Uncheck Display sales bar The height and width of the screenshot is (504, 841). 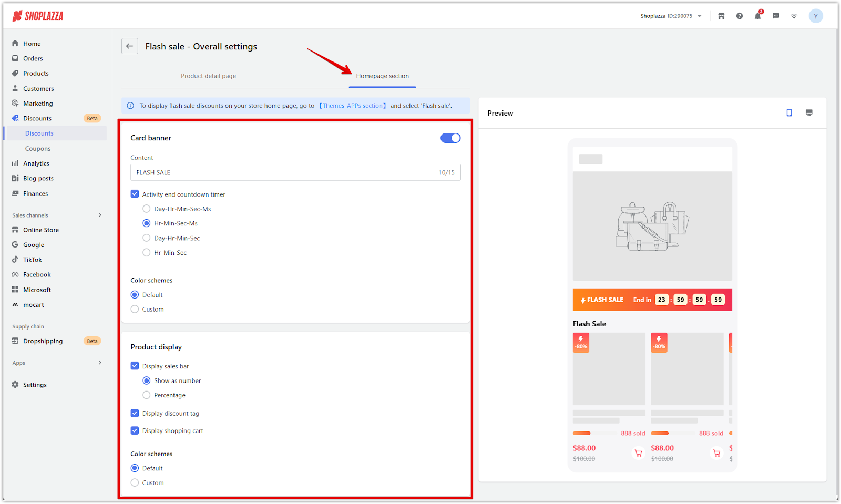click(135, 366)
